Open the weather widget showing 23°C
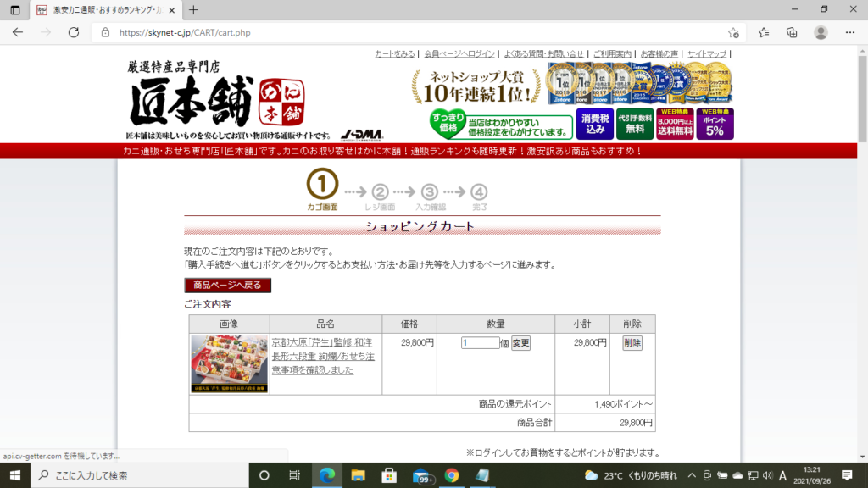 pos(631,476)
